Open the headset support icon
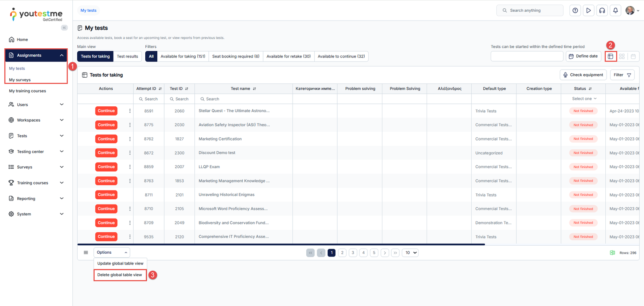644x306 pixels. [602, 10]
